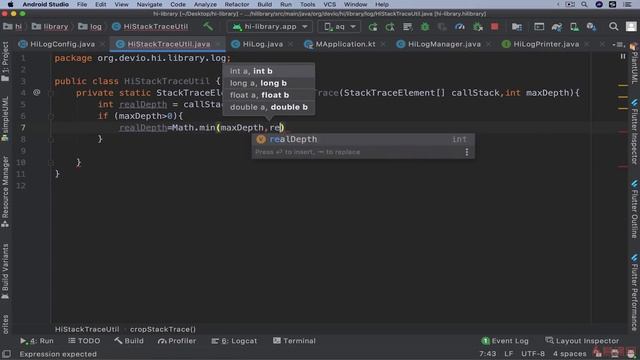Select the 'int a, int b' parameter hint
The width and height of the screenshot is (640, 360).
pyautogui.click(x=269, y=71)
